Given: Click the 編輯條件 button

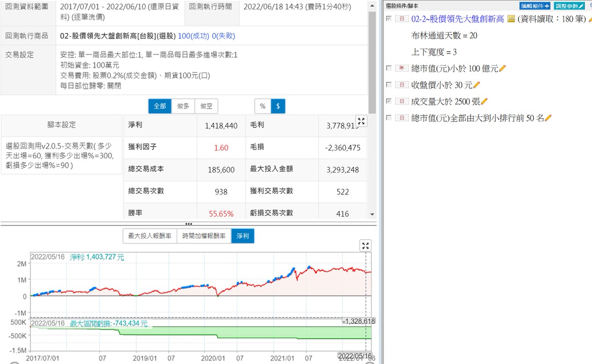Looking at the screenshot, I should coord(535,5).
